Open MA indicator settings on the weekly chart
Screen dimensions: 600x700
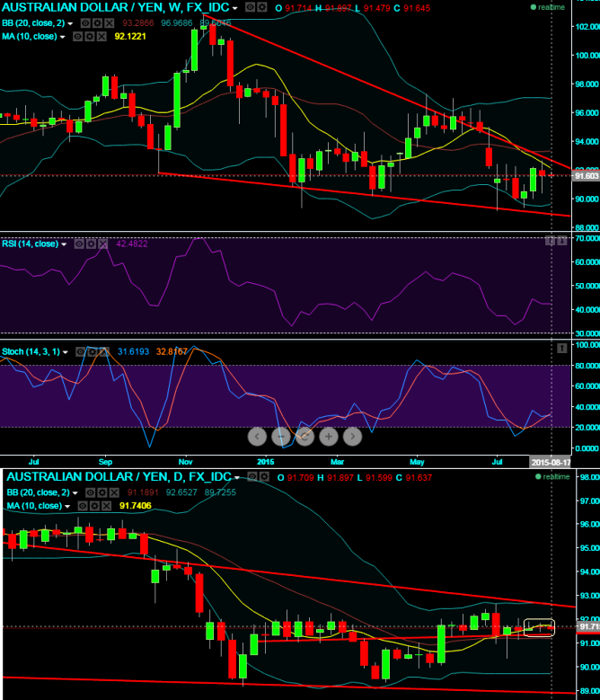click(x=90, y=37)
